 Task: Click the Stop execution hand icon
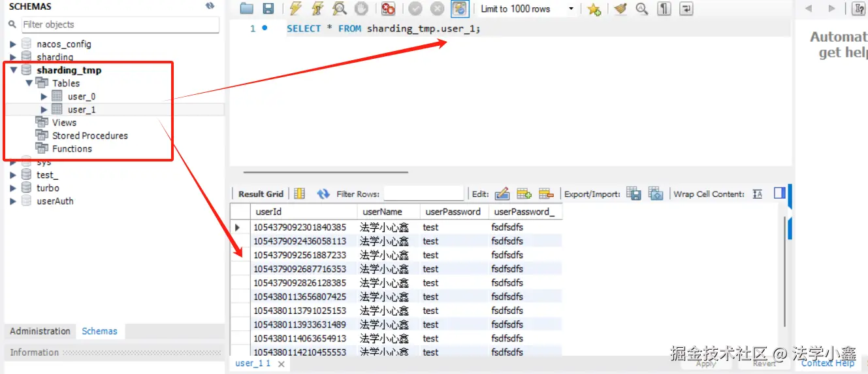click(361, 8)
